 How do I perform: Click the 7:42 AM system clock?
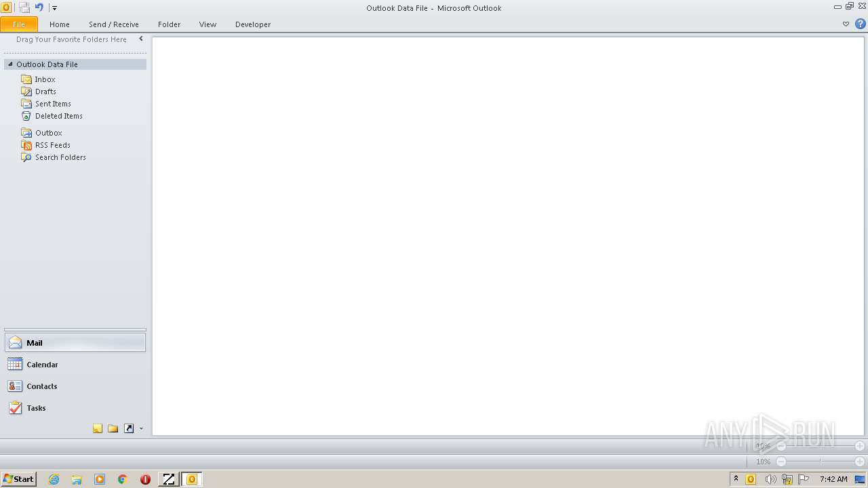click(833, 479)
